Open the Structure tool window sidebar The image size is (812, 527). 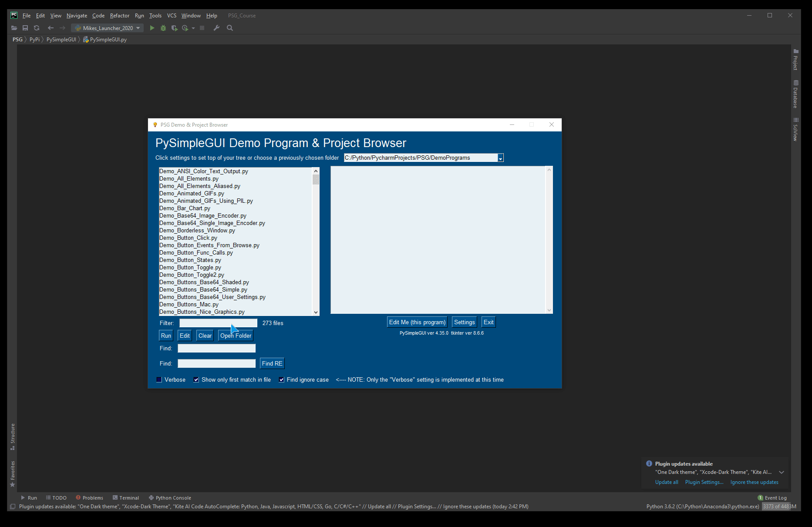(13, 436)
